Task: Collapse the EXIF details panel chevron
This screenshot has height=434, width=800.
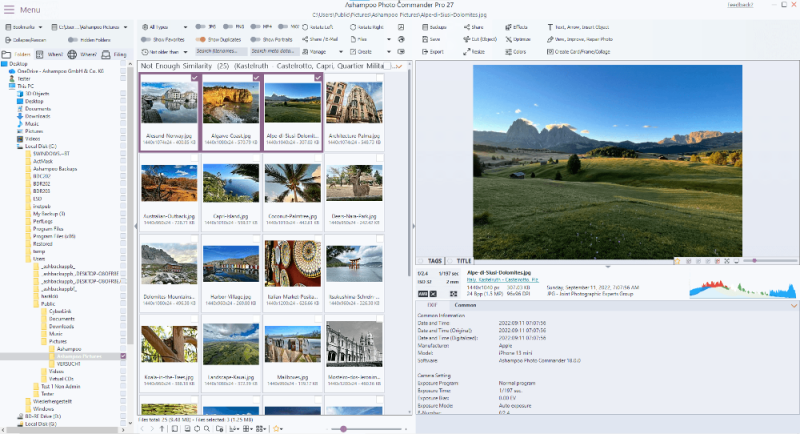Action: (x=794, y=305)
